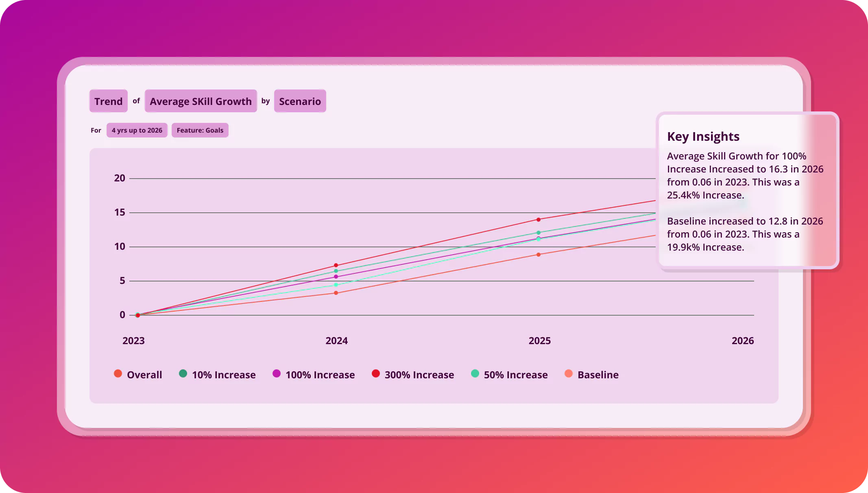Click the 2023 origin data point
Image resolution: width=868 pixels, height=493 pixels.
tap(137, 315)
